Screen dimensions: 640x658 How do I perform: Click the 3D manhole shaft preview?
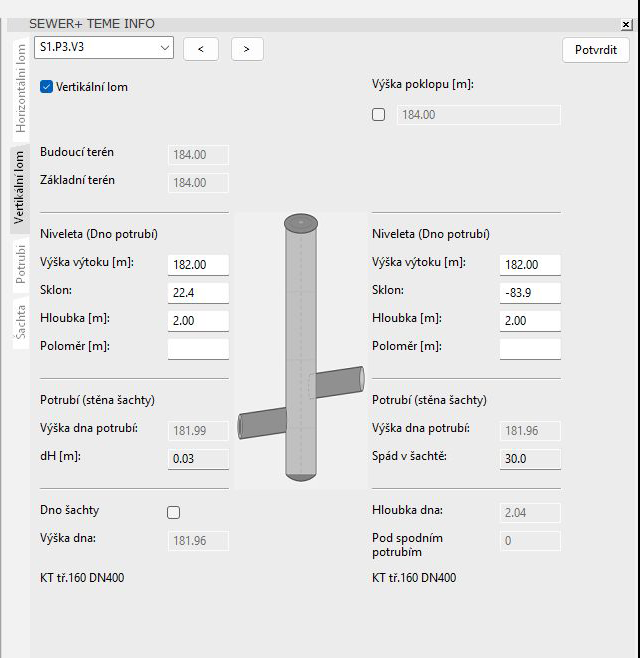301,350
